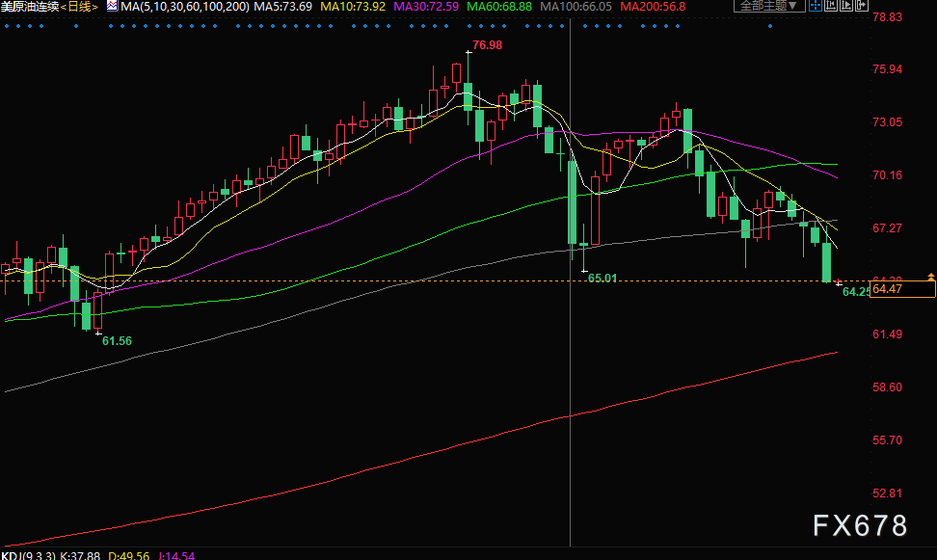Click the yellow MA10:73.92 value label
Image resolution: width=937 pixels, height=560 pixels.
[x=353, y=7]
